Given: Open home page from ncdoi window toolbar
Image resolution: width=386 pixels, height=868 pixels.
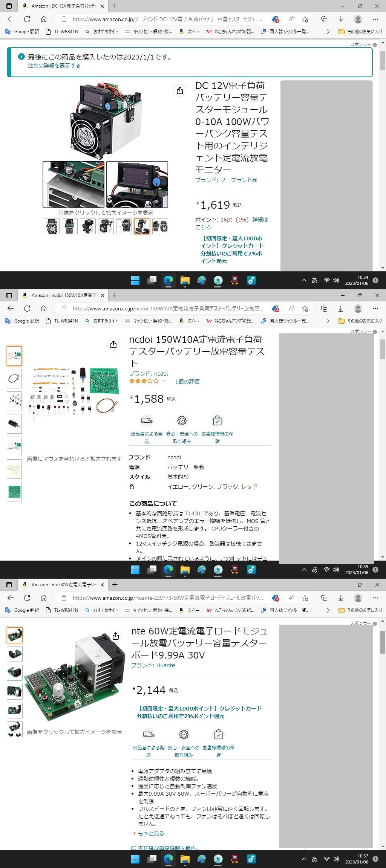Looking at the screenshot, I should (x=44, y=309).
